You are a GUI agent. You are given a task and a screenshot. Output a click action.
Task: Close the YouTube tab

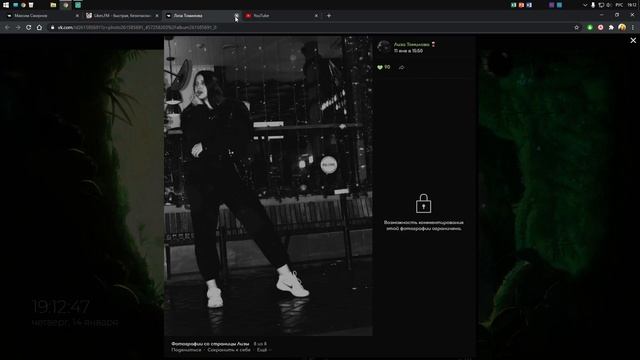(316, 16)
